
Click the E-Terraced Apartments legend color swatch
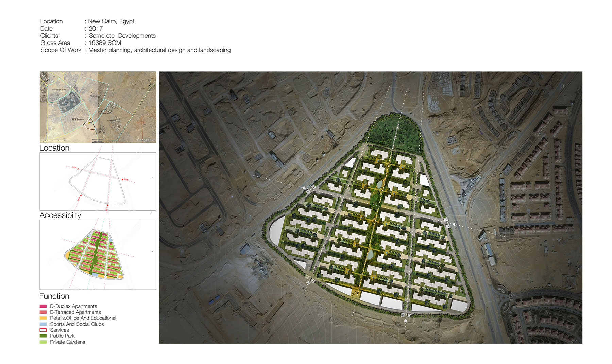[43, 312]
